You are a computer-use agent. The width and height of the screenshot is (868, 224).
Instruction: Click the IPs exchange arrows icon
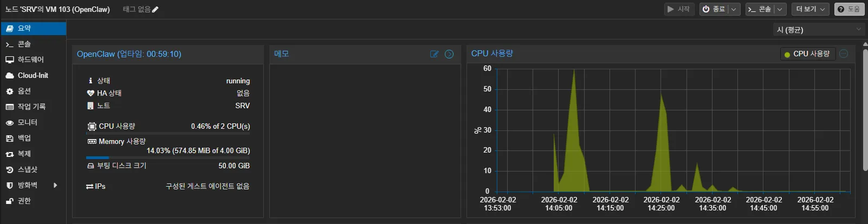point(90,186)
